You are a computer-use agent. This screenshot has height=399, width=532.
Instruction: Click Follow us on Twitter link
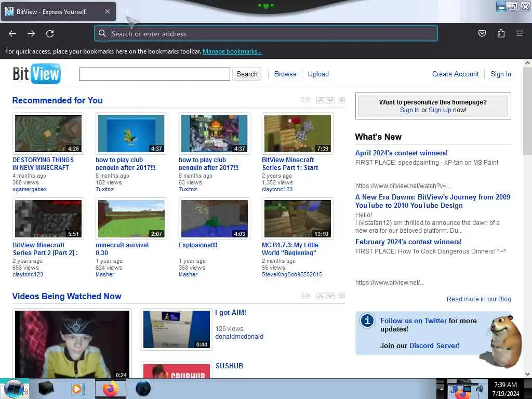click(414, 321)
